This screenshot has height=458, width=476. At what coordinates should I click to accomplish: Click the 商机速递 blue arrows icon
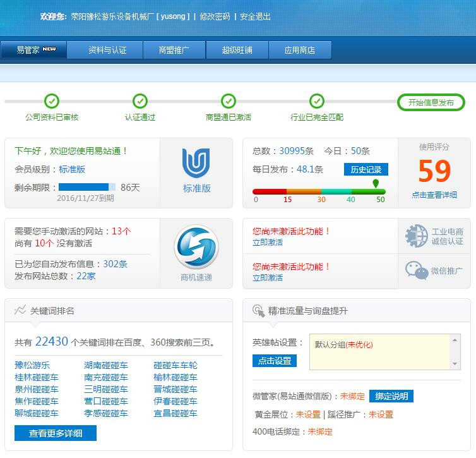point(196,247)
